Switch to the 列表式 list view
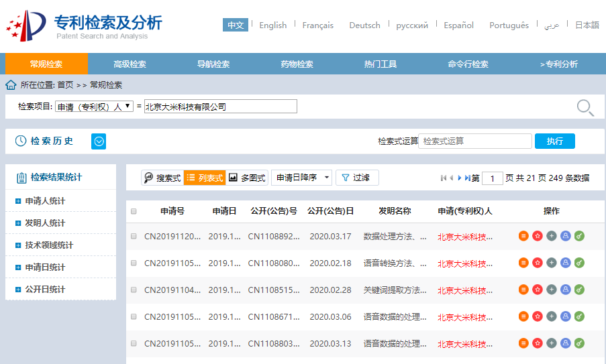Viewport: 606px width, 364px height. pyautogui.click(x=205, y=178)
